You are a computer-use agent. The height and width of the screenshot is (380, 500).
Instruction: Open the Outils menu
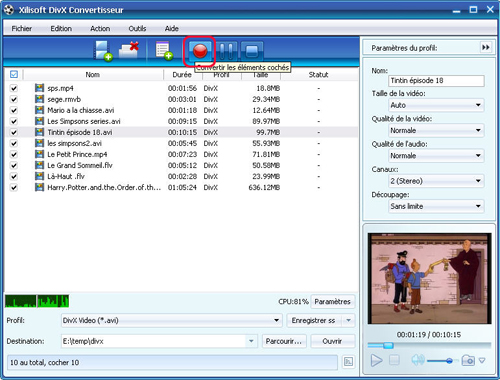coord(137,28)
